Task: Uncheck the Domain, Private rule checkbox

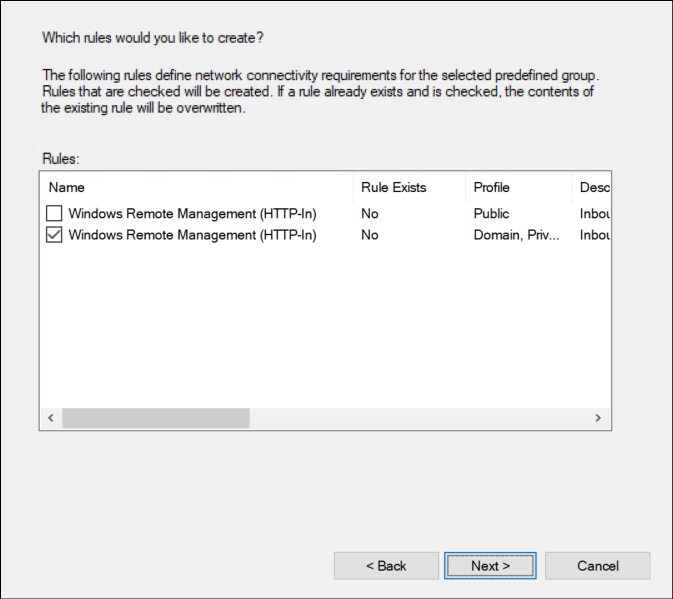Action: point(55,235)
